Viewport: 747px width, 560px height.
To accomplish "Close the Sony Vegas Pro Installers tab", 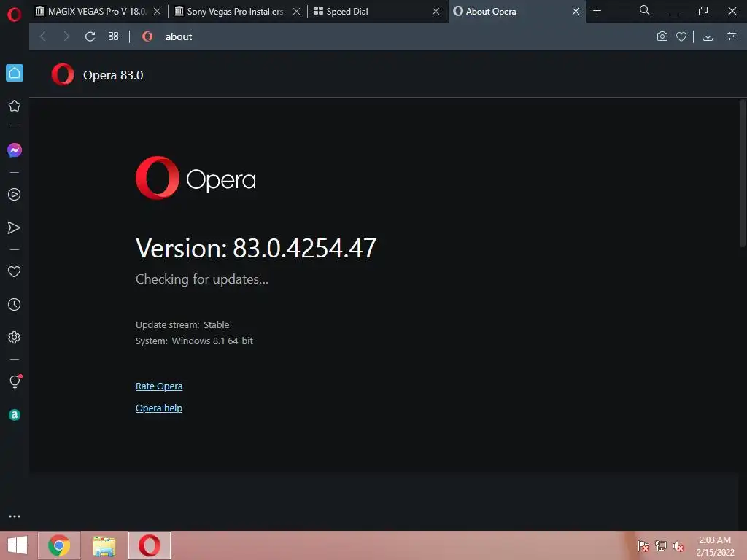I will click(296, 12).
